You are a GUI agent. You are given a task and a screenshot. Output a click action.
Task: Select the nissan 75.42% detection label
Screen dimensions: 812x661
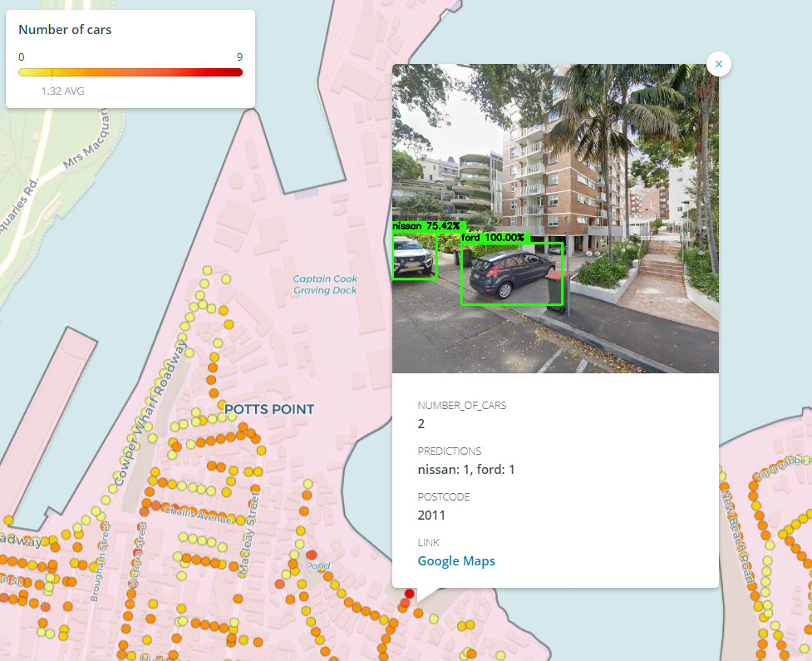(x=429, y=225)
